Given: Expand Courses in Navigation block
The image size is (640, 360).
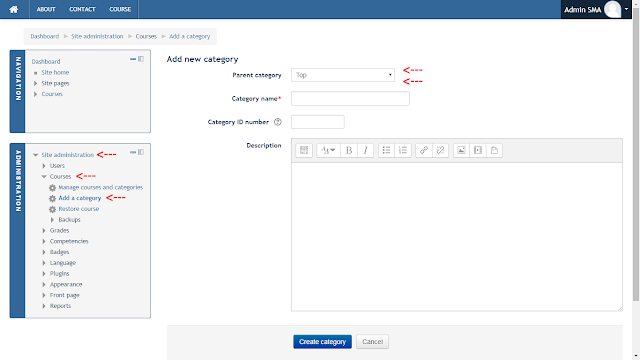Looking at the screenshot, I should pos(36,94).
